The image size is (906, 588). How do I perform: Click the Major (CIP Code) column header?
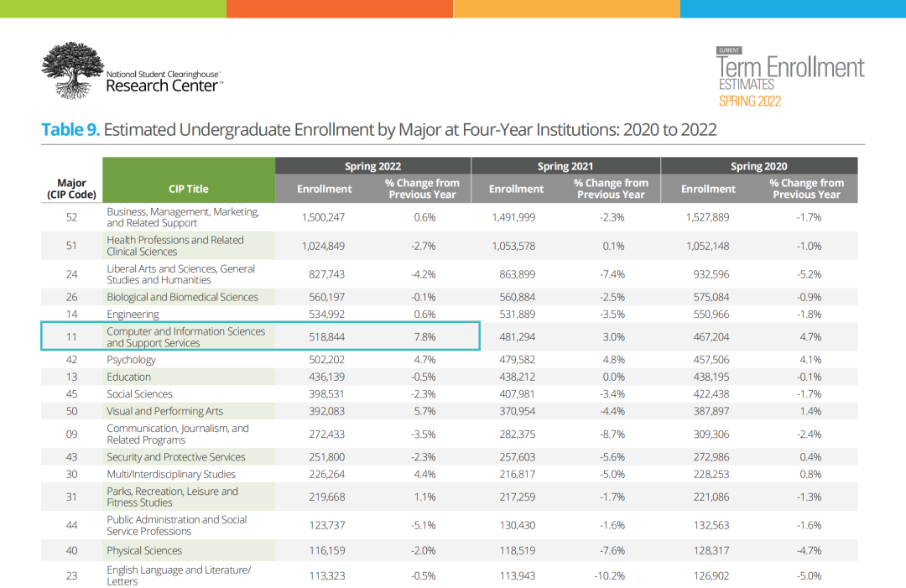point(71,189)
